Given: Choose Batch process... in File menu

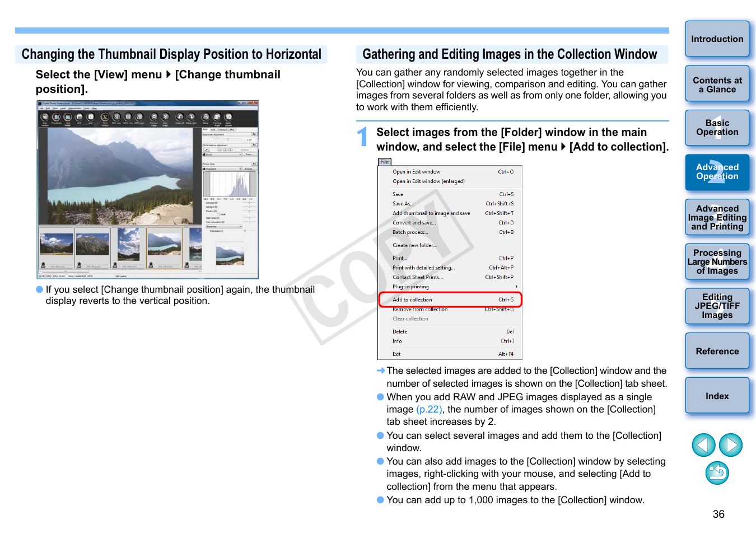Looking at the screenshot, I should [x=450, y=232].
